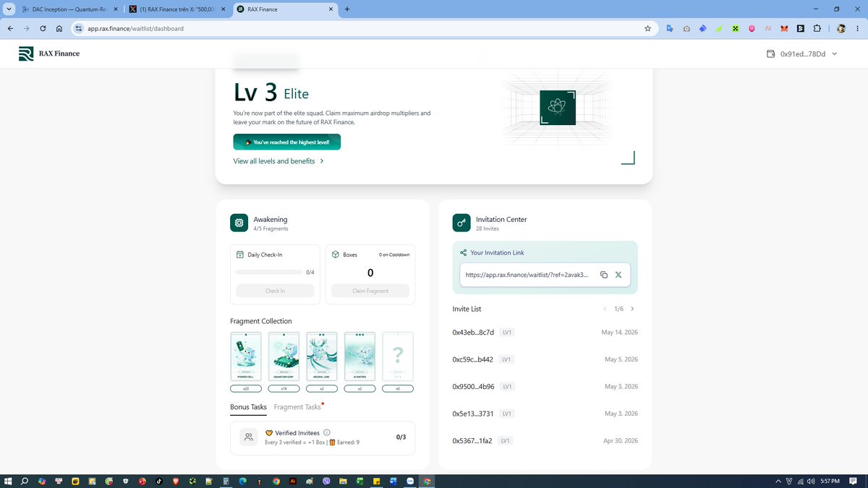Viewport: 868px width, 488px height.
Task: Open the Chrome three-dot menu
Action: pos(859,28)
